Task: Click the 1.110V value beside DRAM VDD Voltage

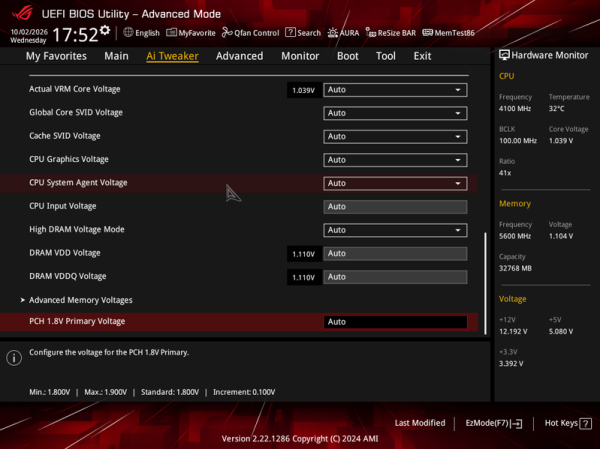Action: click(x=303, y=254)
